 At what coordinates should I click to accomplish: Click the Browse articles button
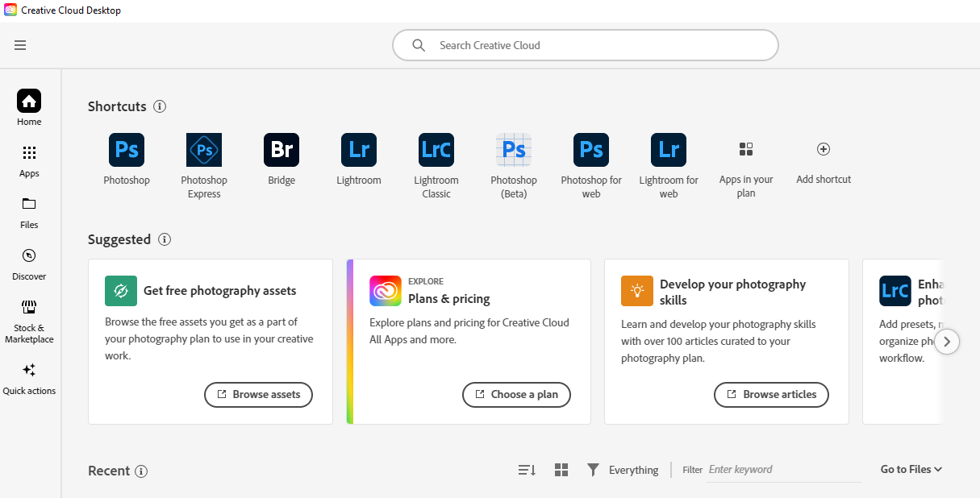[x=771, y=395]
